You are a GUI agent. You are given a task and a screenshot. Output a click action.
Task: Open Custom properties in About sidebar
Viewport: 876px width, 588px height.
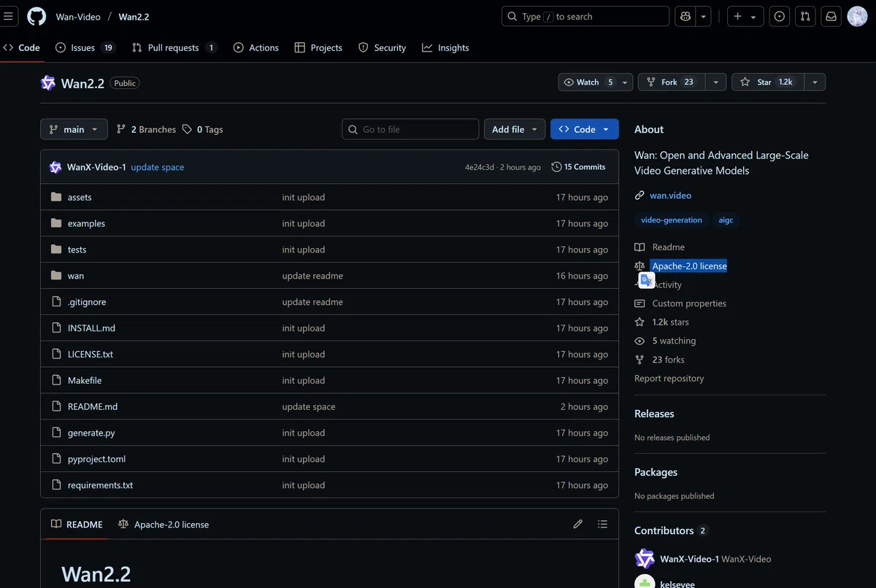click(680, 303)
